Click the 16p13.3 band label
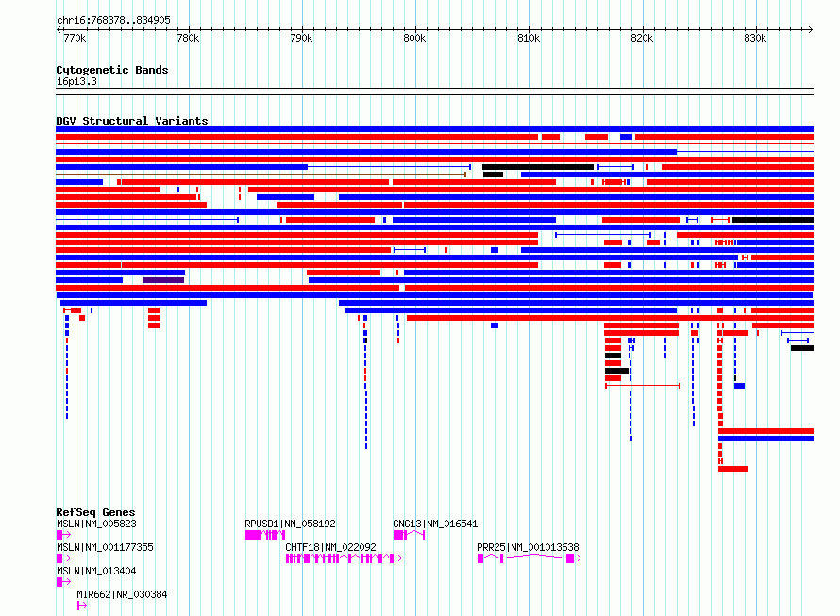The width and height of the screenshot is (840, 616). [x=76, y=81]
